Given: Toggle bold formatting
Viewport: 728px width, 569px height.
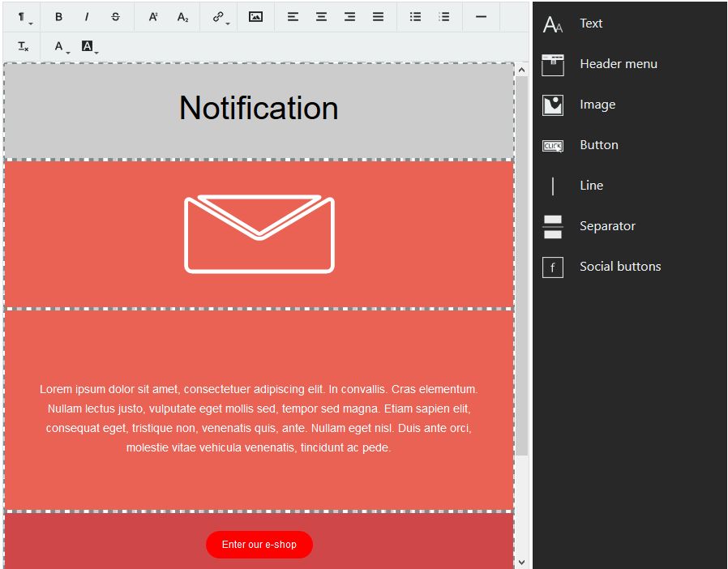Looking at the screenshot, I should (x=58, y=16).
